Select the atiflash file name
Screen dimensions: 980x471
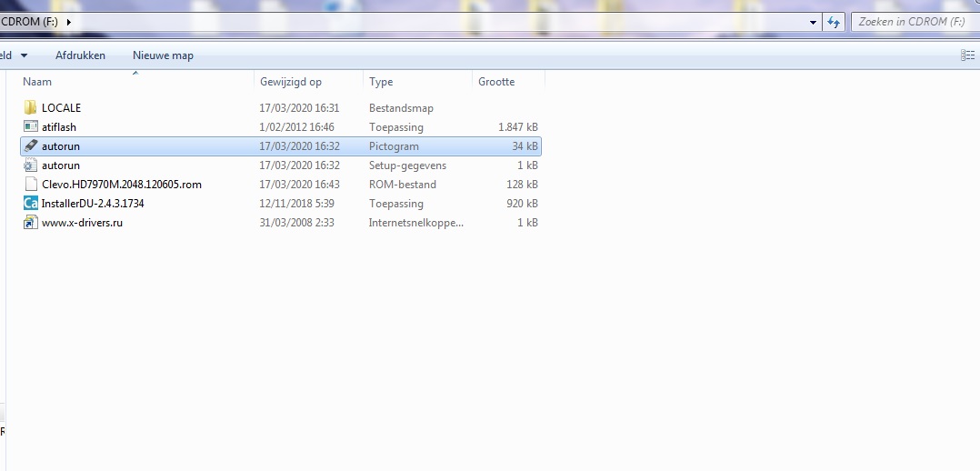click(x=59, y=127)
